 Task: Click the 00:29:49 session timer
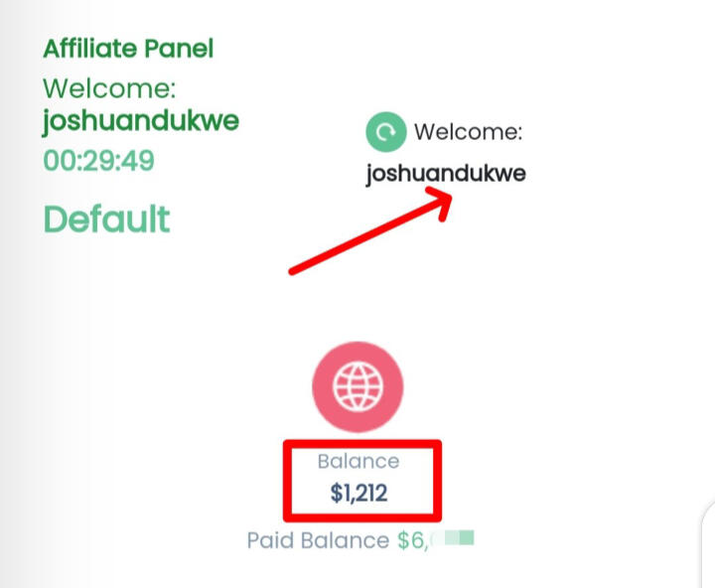[98, 160]
